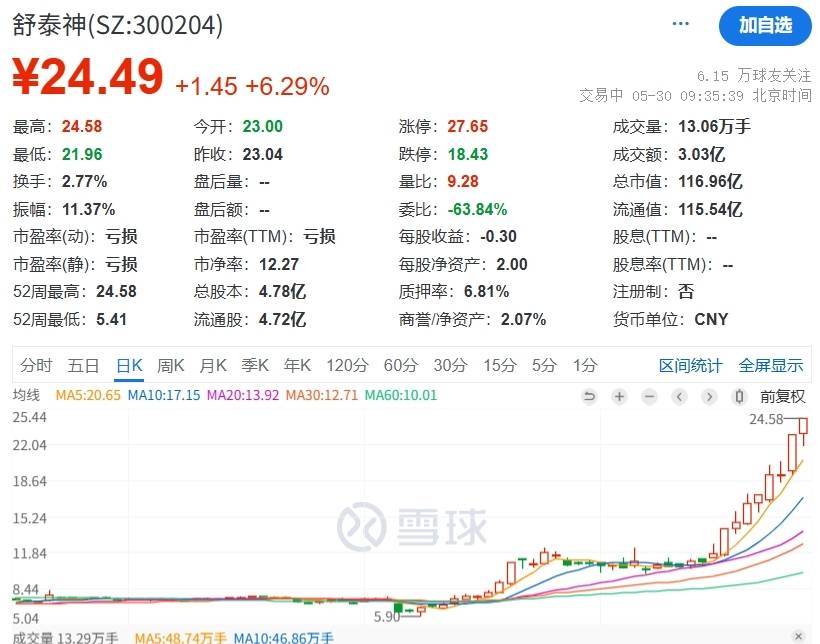Open the 1分 interval chart
This screenshot has width=820, height=644.
tap(584, 365)
